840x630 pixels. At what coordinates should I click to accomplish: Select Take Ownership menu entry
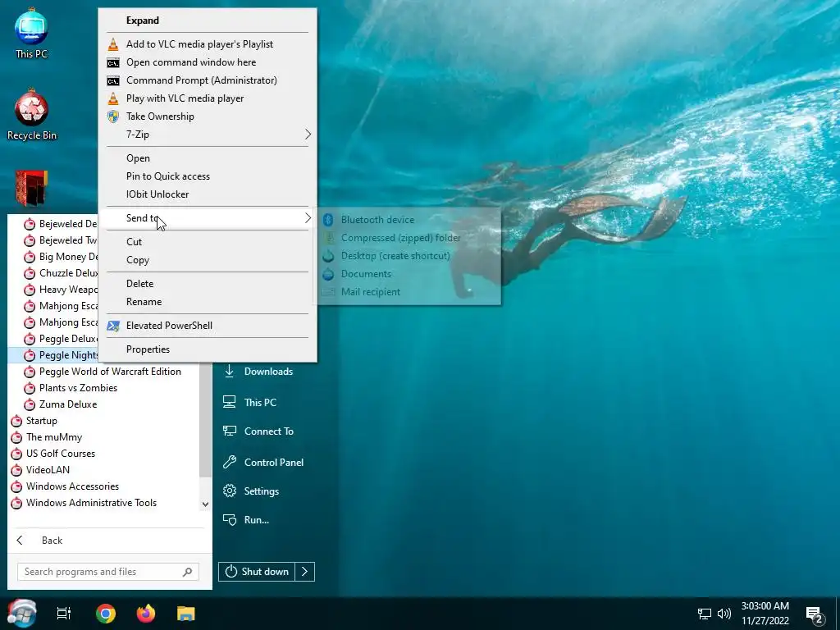tap(208, 116)
